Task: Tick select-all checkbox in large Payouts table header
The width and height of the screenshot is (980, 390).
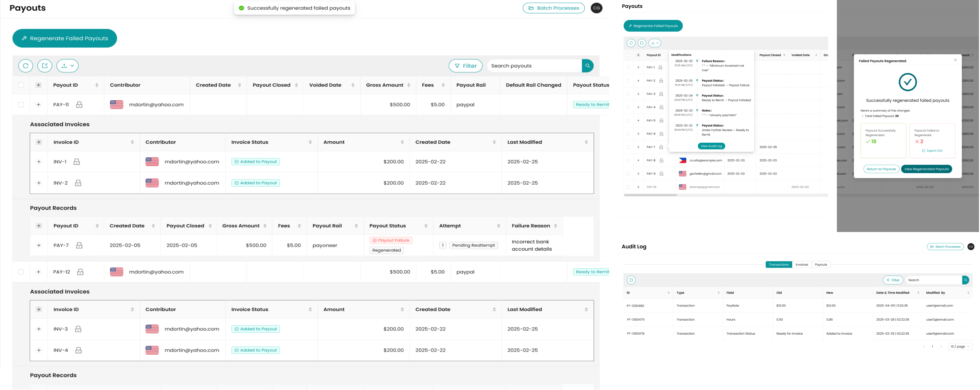Action: click(x=21, y=85)
